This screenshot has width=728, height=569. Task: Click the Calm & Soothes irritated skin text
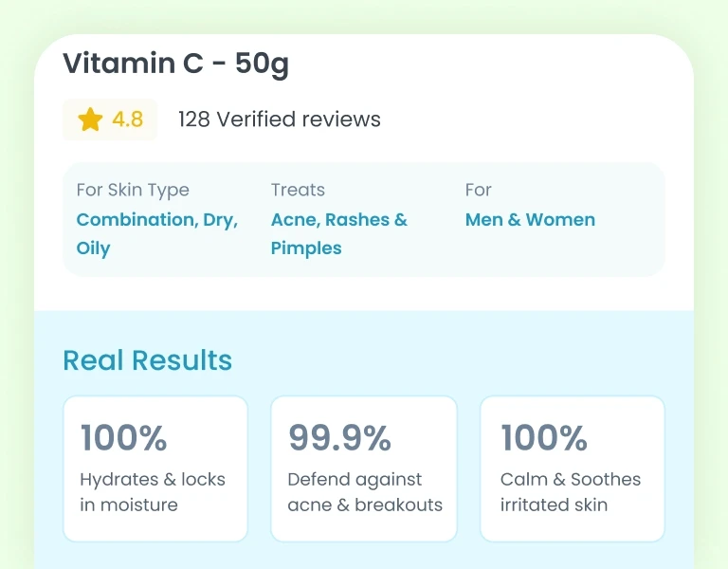point(570,492)
